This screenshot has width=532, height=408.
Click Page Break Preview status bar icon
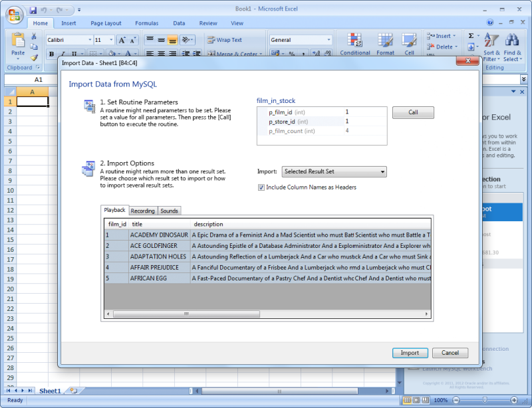[426, 400]
